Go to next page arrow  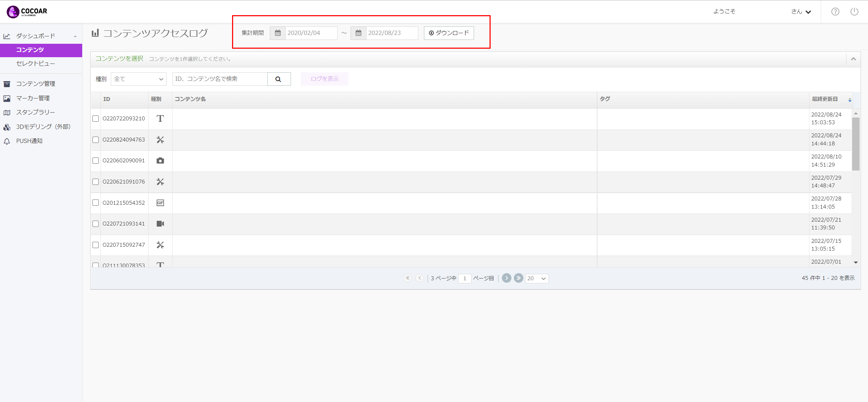click(x=506, y=278)
